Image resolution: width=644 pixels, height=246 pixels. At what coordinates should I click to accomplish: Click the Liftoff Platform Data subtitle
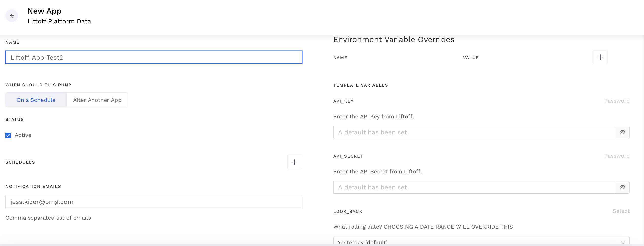59,21
